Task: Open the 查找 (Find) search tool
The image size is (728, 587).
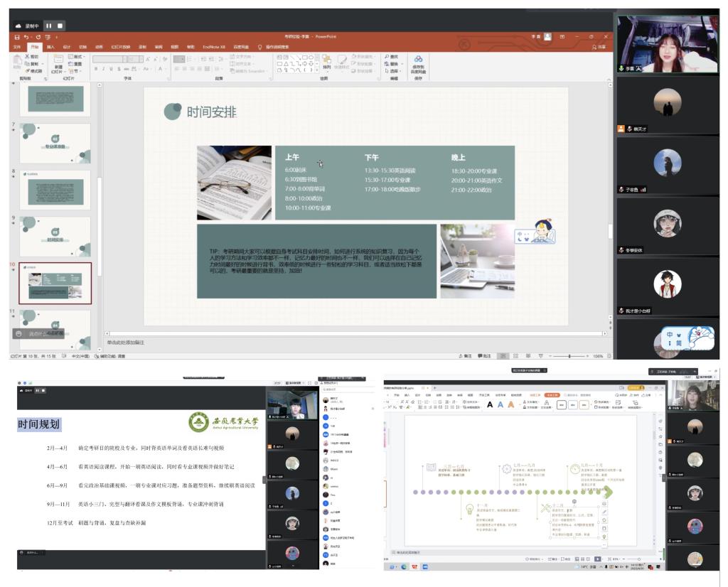Action: click(x=391, y=56)
